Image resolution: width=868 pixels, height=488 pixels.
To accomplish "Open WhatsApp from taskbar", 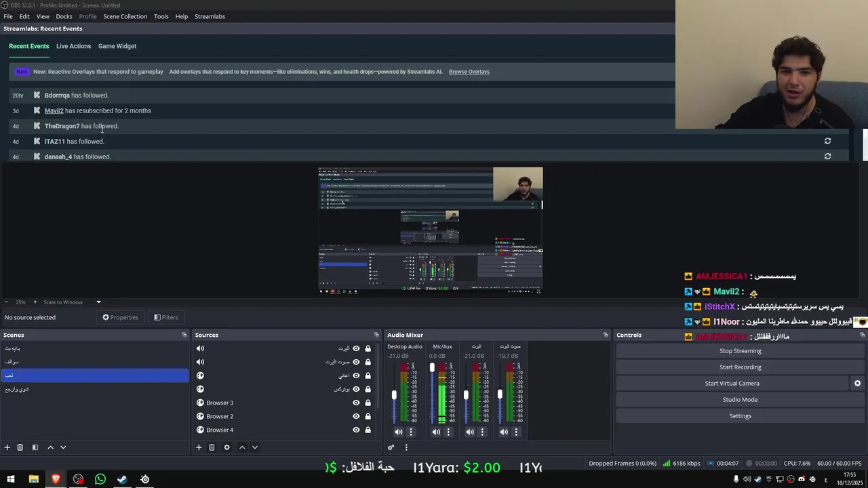I will tap(100, 479).
